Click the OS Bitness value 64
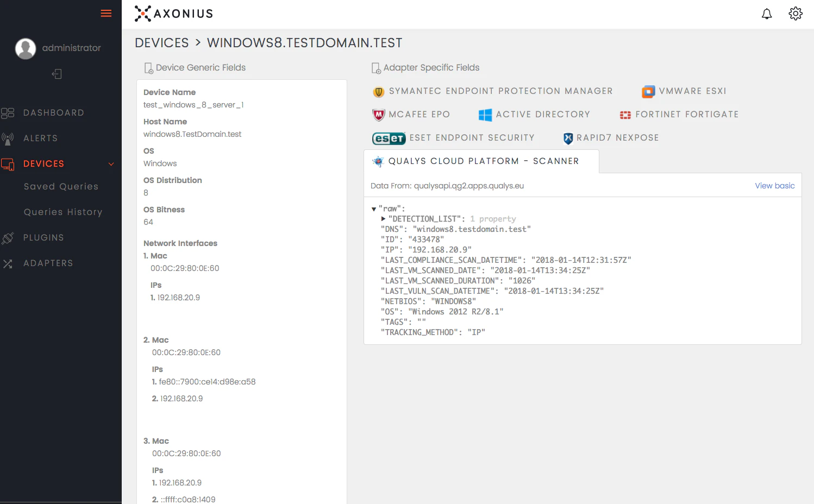 pyautogui.click(x=148, y=222)
